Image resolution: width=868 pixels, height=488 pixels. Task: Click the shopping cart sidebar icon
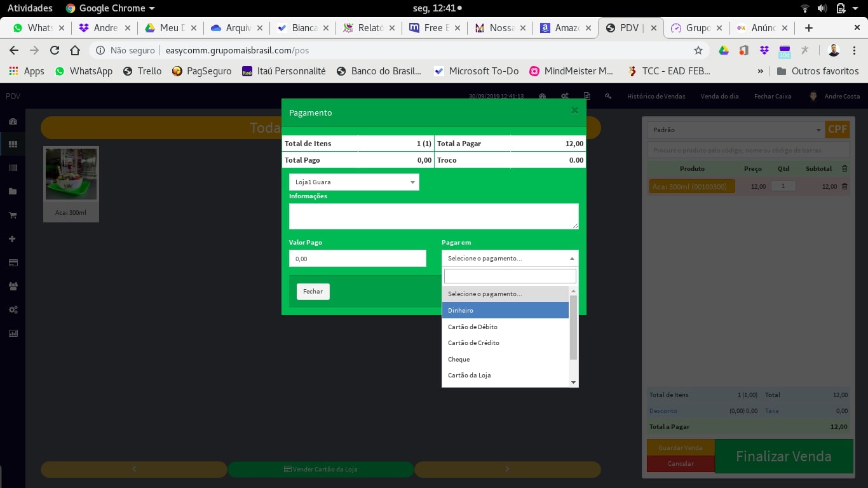13,215
